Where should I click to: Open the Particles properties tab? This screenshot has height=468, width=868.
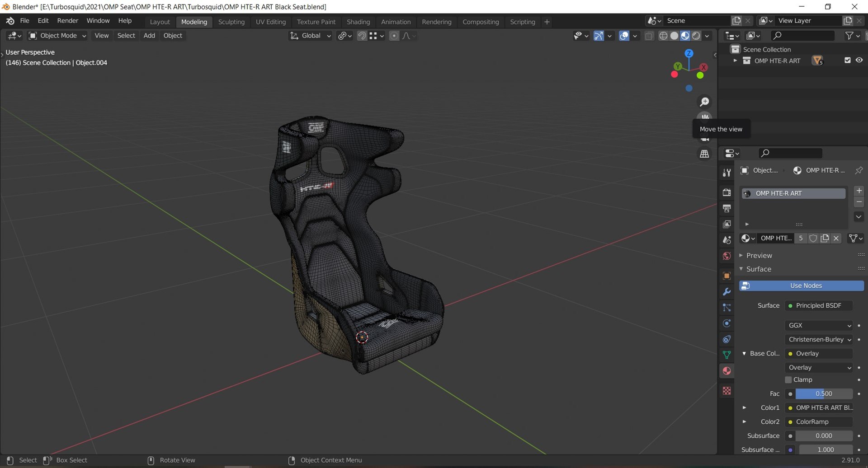726,308
